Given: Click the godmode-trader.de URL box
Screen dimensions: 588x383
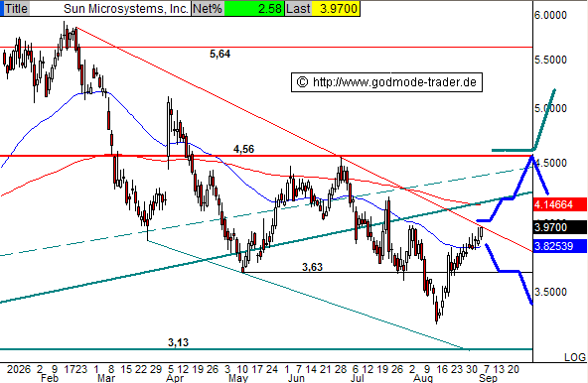Looking at the screenshot, I should pos(386,82).
